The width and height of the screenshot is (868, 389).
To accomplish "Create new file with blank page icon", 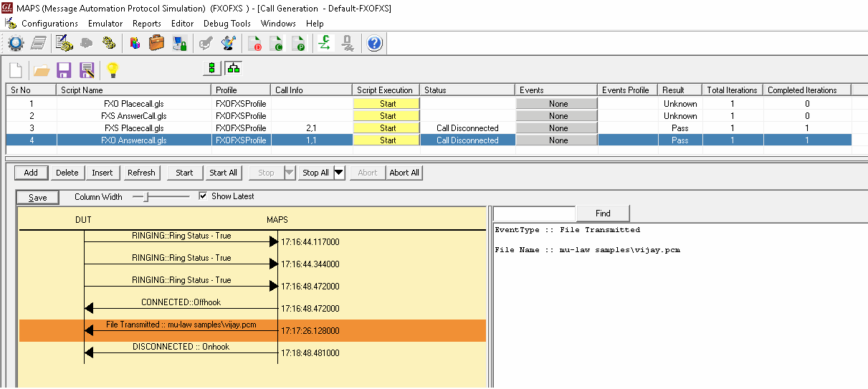I will click(16, 69).
